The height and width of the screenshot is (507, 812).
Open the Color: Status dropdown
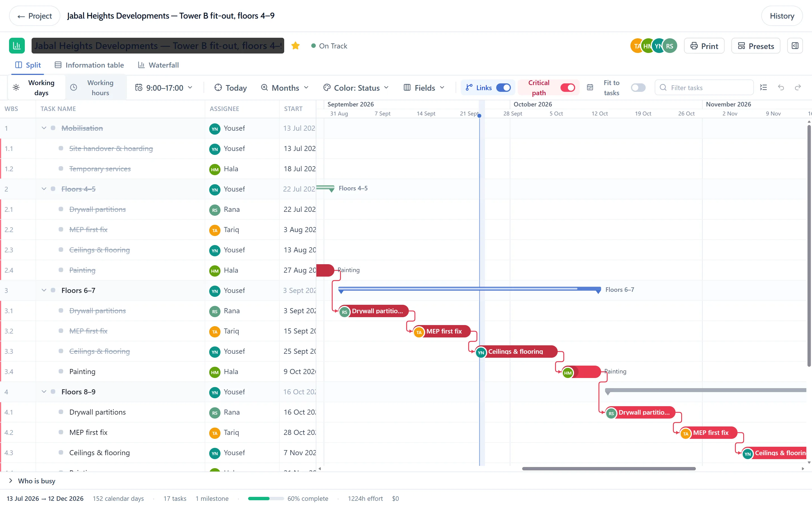point(356,88)
